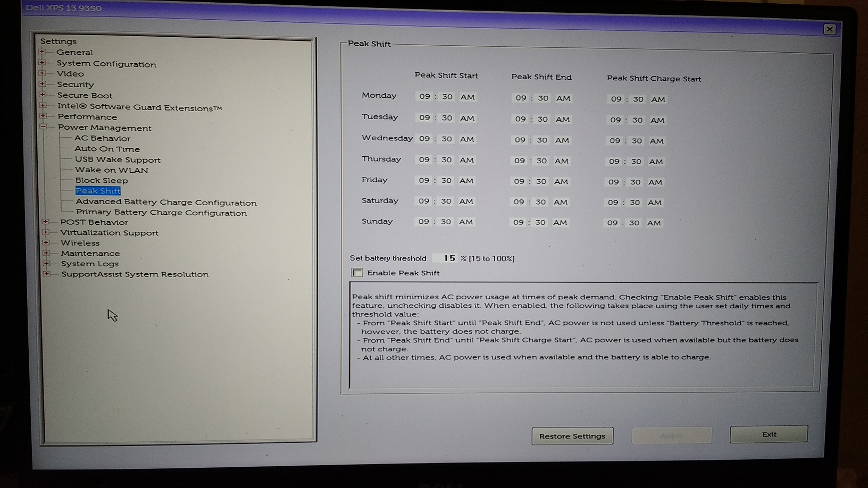Set Monday Peak Shift End hour

(521, 98)
